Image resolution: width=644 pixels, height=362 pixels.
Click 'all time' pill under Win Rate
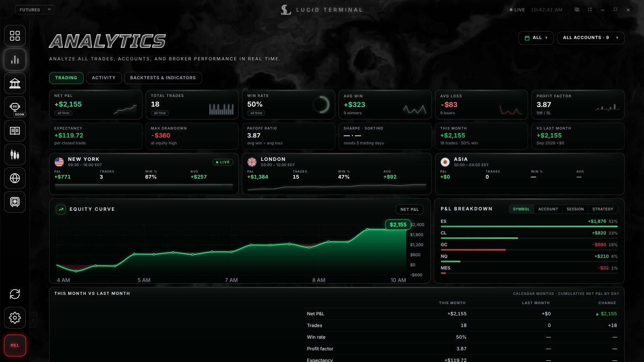tap(256, 113)
